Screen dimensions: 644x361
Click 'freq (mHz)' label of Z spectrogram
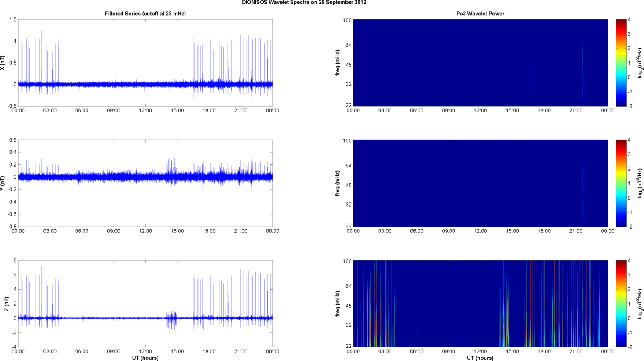(338, 304)
